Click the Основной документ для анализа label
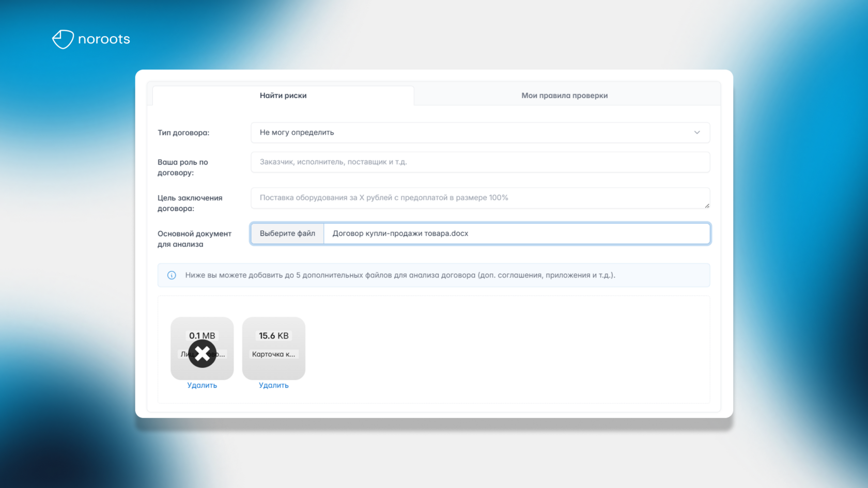This screenshot has width=868, height=488. tap(194, 239)
